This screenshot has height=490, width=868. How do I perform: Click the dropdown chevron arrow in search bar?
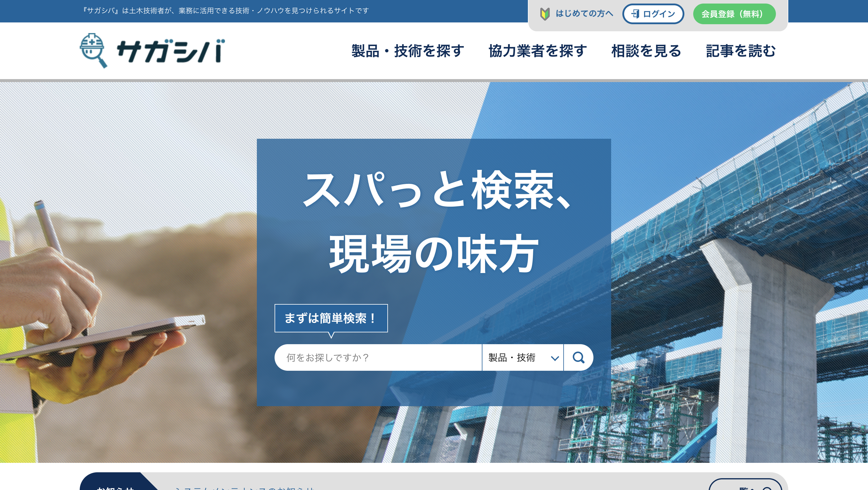click(555, 358)
